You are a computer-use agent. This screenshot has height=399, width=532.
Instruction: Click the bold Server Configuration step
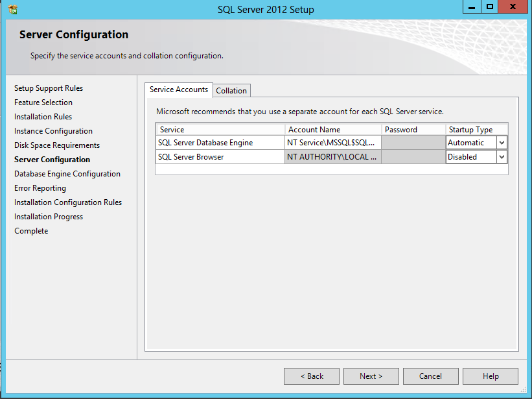coord(52,160)
